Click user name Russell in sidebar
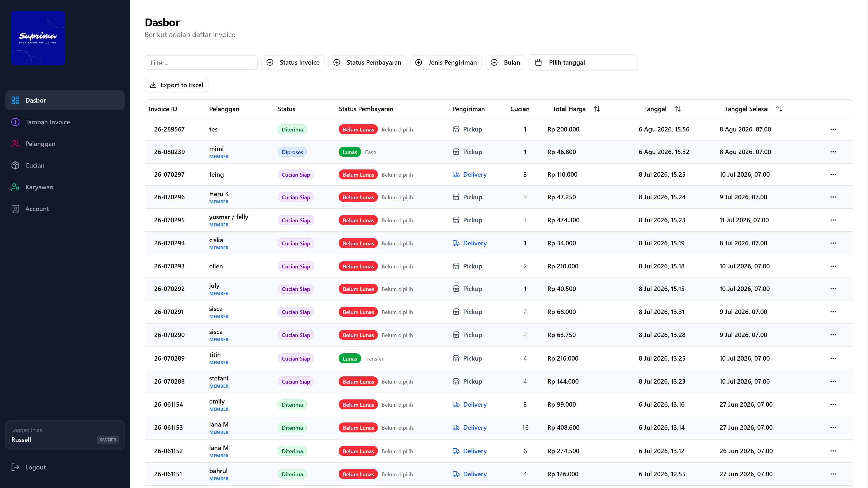Screen dimensions: 868x488 coord(21,440)
